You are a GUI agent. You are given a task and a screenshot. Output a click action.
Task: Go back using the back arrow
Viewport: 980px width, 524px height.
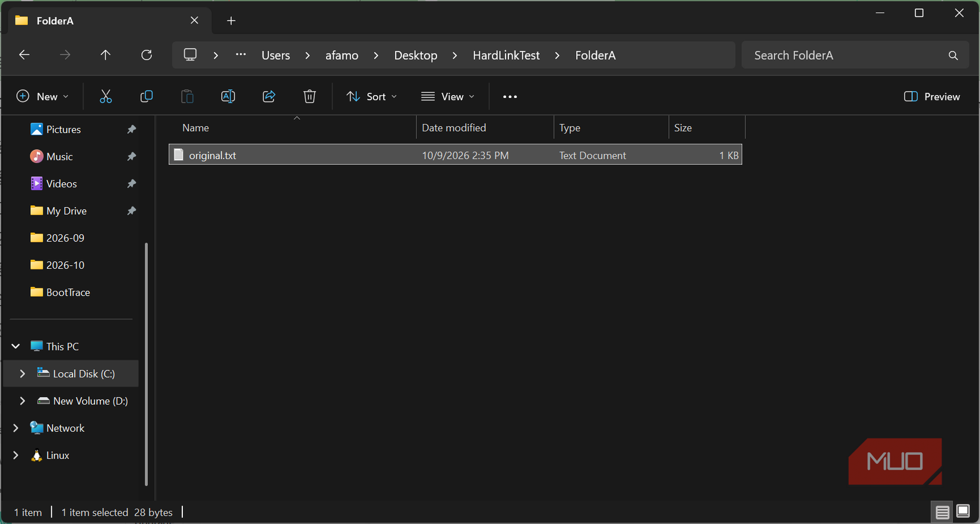pos(24,55)
